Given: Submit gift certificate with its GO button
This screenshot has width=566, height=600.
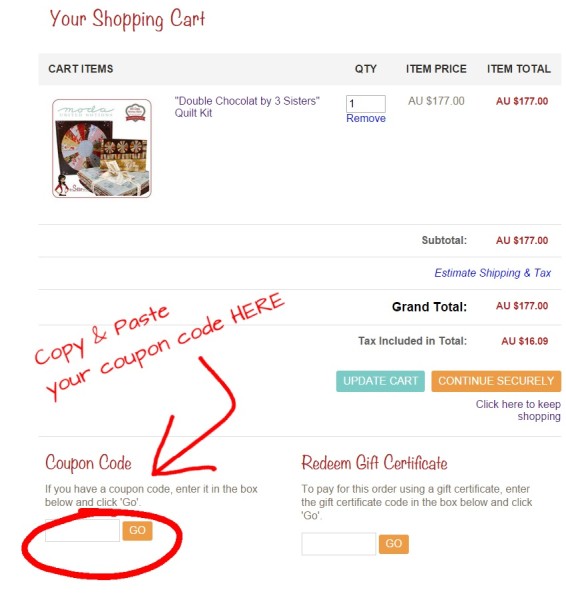Looking at the screenshot, I should 394,544.
